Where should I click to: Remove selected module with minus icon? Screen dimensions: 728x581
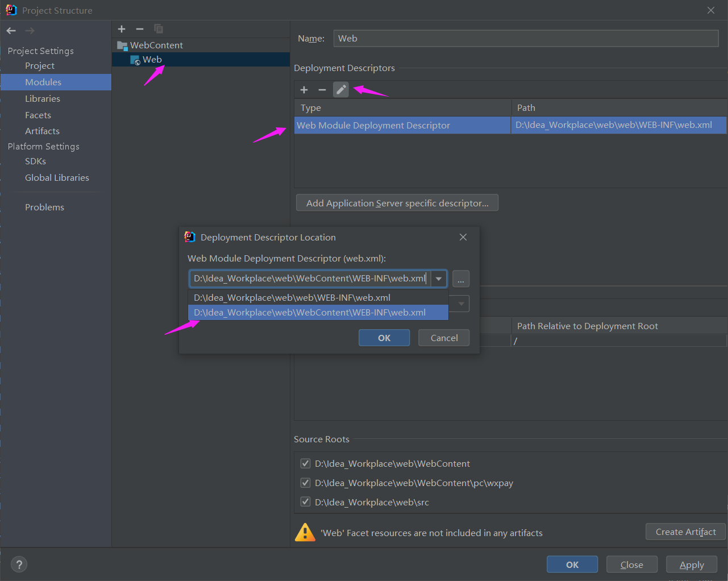click(x=140, y=29)
